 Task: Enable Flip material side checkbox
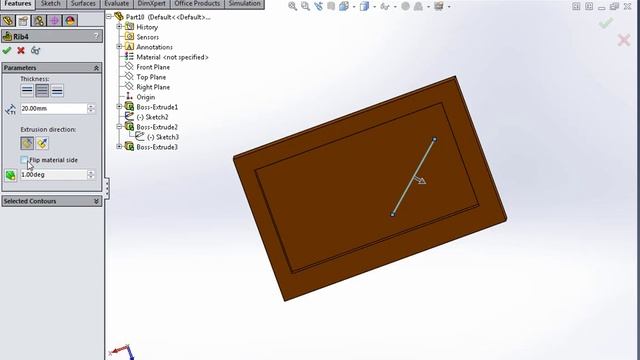[x=24, y=160]
